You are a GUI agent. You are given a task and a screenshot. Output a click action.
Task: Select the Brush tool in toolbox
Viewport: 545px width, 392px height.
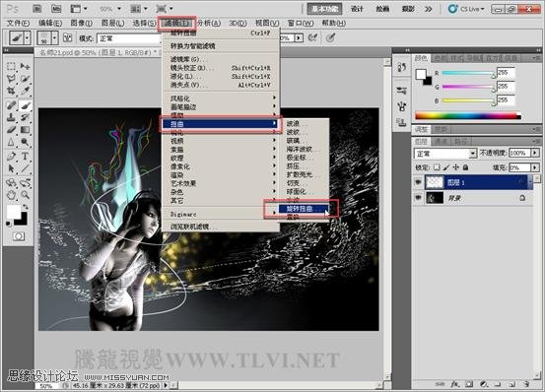click(x=25, y=104)
